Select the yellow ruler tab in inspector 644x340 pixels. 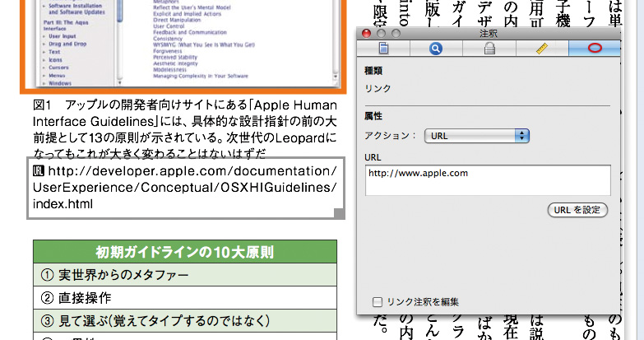(x=542, y=49)
